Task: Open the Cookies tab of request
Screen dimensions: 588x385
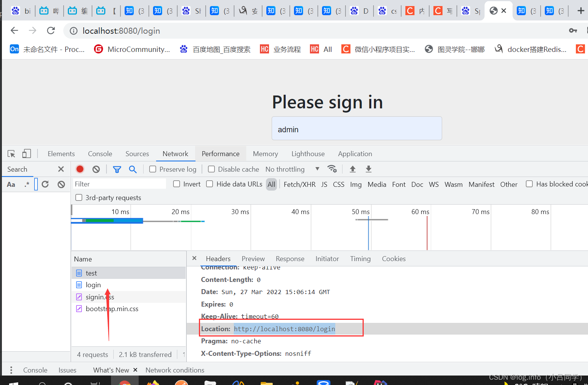Action: point(394,259)
